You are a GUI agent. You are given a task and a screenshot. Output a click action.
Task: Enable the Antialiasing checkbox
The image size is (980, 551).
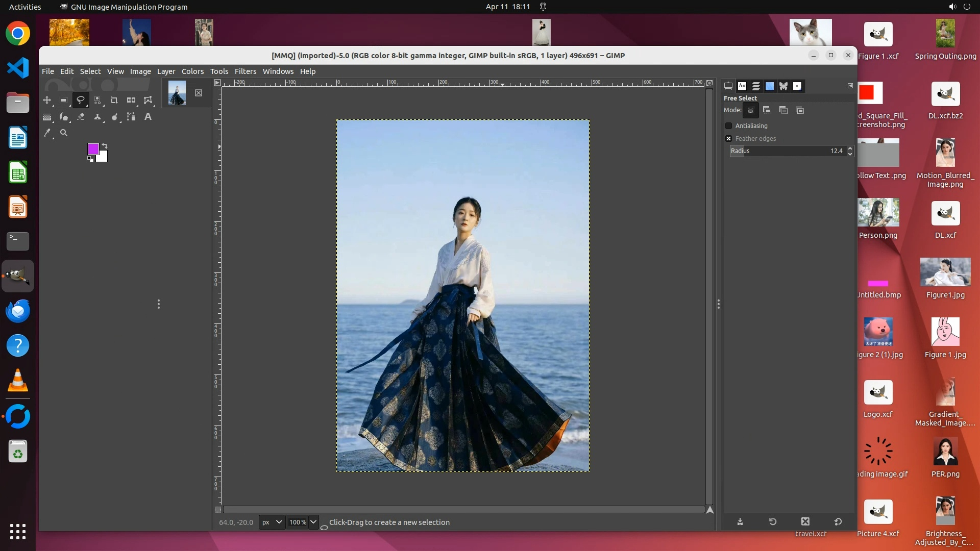(x=729, y=126)
